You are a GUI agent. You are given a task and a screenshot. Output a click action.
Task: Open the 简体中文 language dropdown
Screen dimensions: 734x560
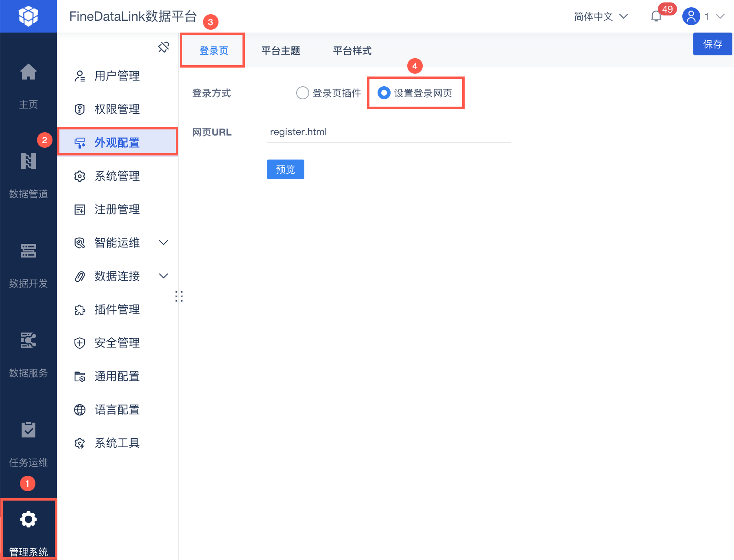click(x=601, y=16)
